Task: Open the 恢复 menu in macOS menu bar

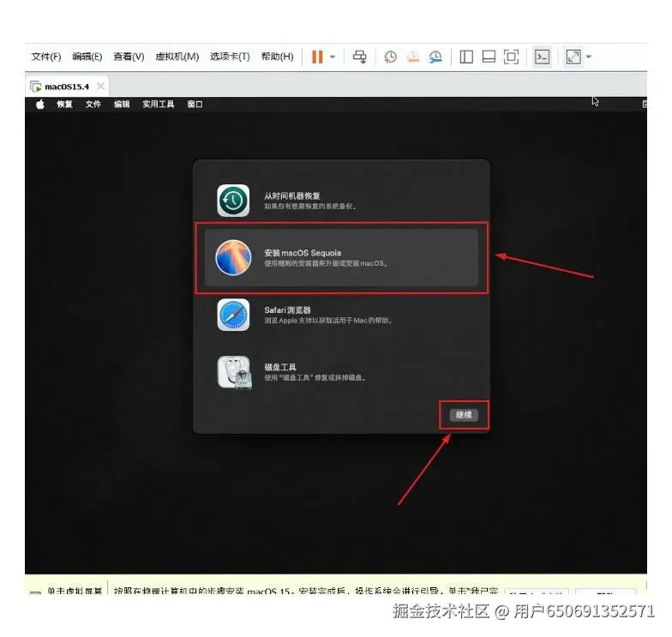Action: pyautogui.click(x=65, y=105)
